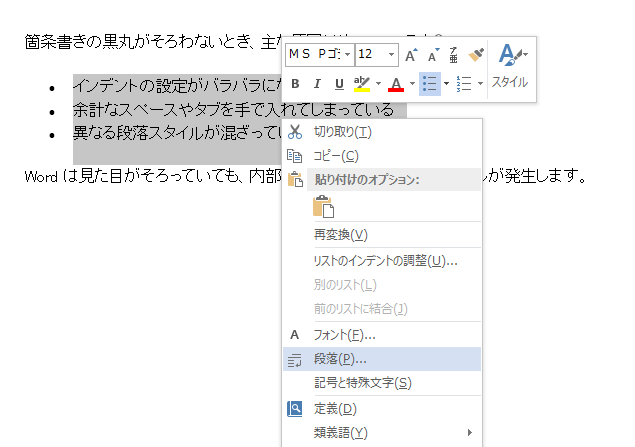
Task: Open the font name dropdown
Action: [345, 54]
